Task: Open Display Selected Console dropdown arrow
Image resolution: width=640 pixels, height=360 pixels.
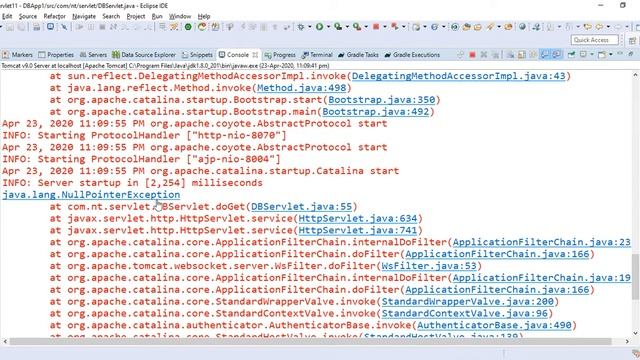Action: coord(592,55)
